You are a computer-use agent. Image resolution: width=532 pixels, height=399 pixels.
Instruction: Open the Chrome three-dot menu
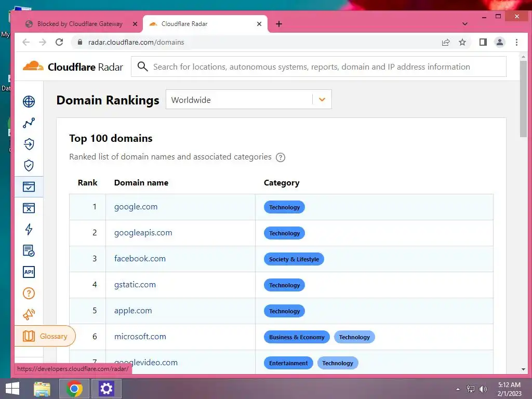coord(516,42)
